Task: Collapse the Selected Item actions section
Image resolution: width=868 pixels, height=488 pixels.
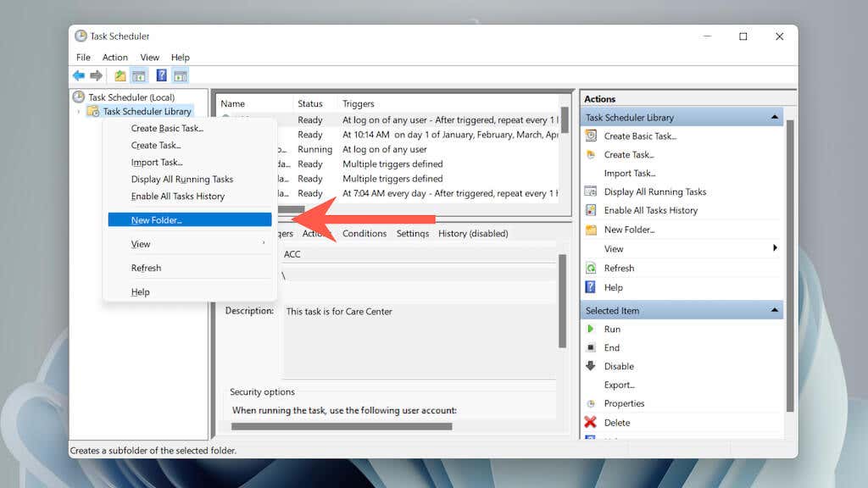Action: [775, 310]
